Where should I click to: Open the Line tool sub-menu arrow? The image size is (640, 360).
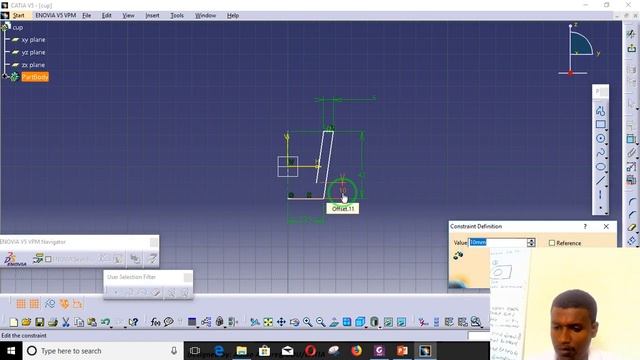[x=607, y=186]
